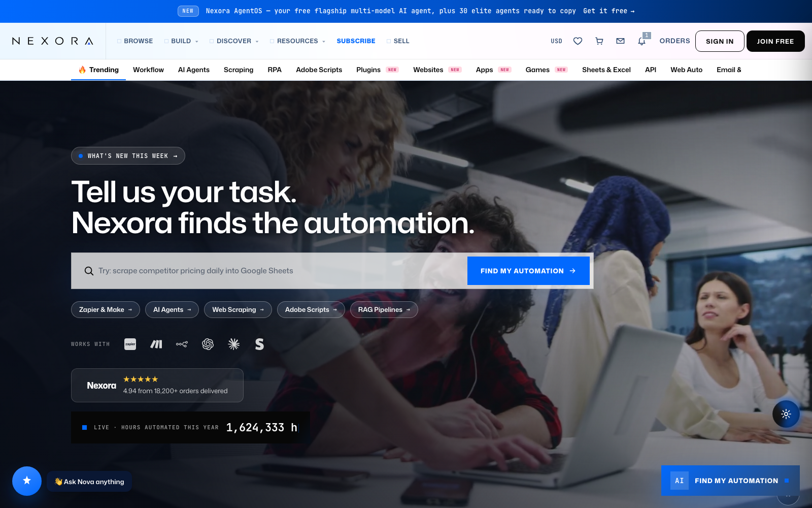Click the n8n integration logo
This screenshot has height=508, width=812.
point(182,344)
